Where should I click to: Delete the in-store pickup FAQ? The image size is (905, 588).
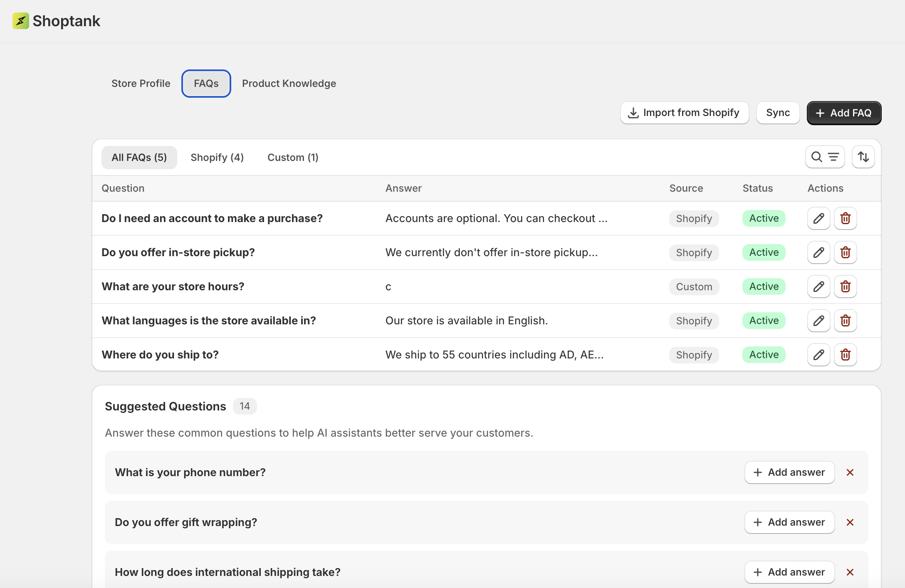[x=845, y=252]
